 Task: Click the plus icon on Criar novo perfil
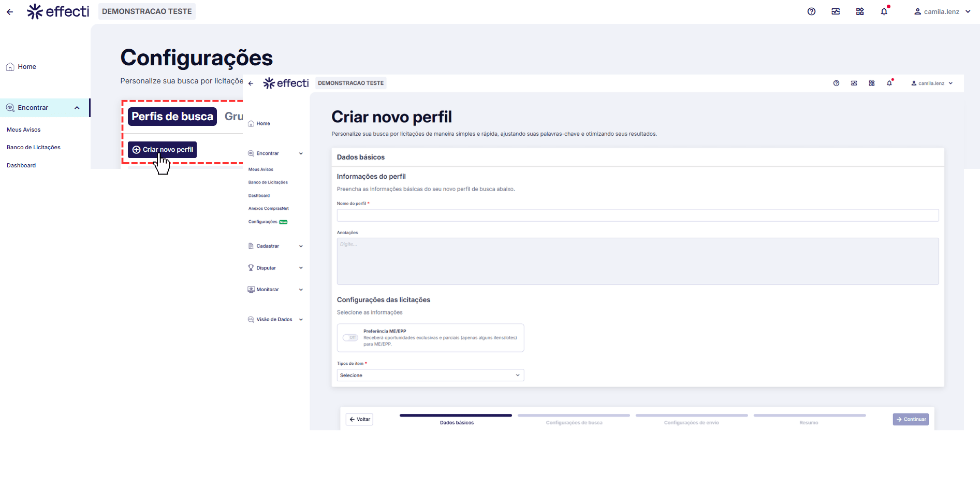tap(136, 150)
